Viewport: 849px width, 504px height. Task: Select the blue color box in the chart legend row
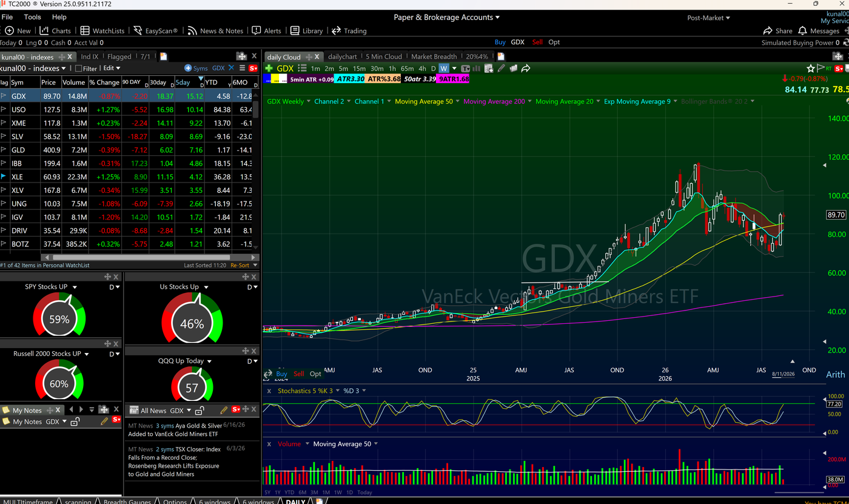pyautogui.click(x=268, y=79)
